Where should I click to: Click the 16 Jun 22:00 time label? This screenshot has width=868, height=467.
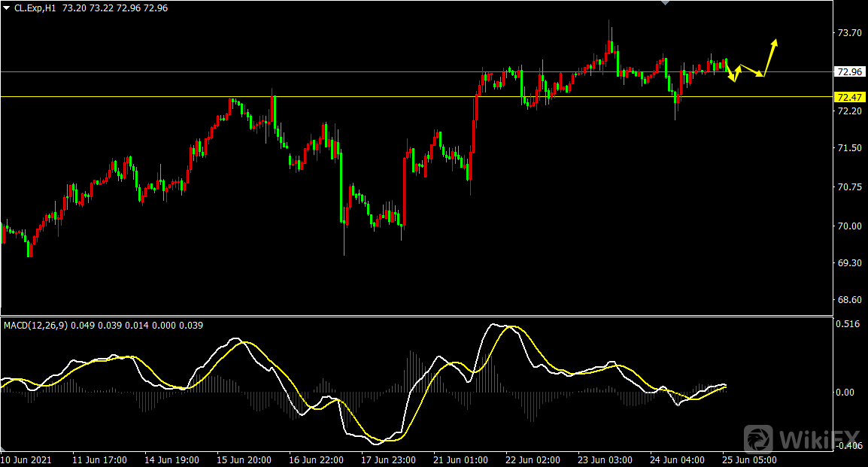click(x=316, y=459)
